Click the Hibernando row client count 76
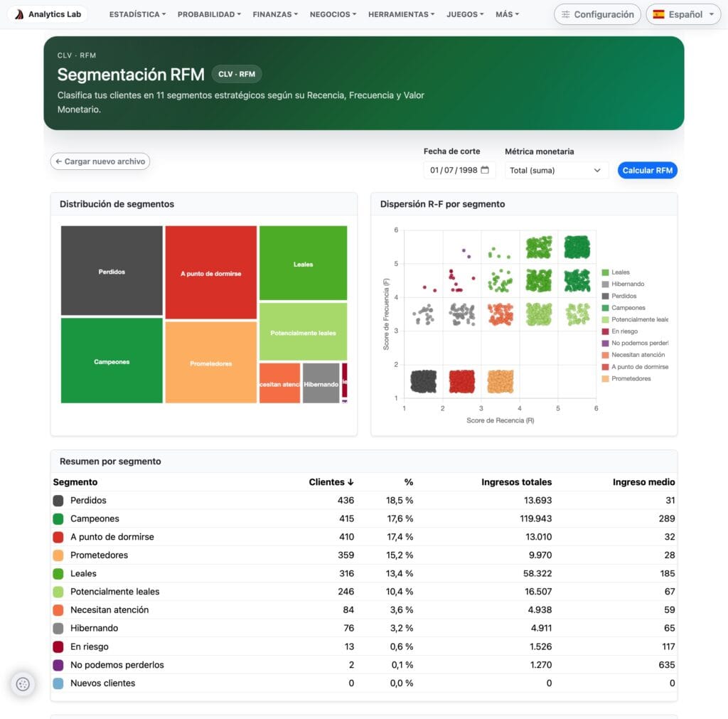Screen dimensions: 728x719 pos(348,628)
